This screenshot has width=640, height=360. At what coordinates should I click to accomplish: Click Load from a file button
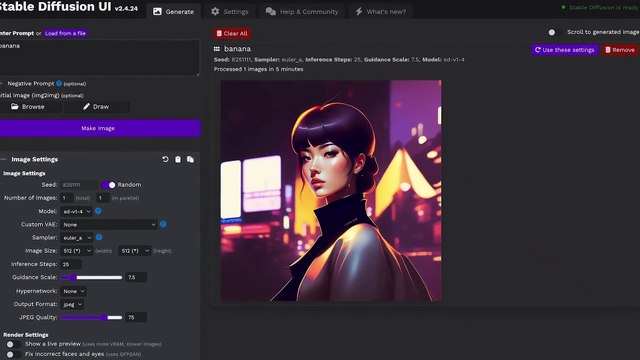coord(65,33)
